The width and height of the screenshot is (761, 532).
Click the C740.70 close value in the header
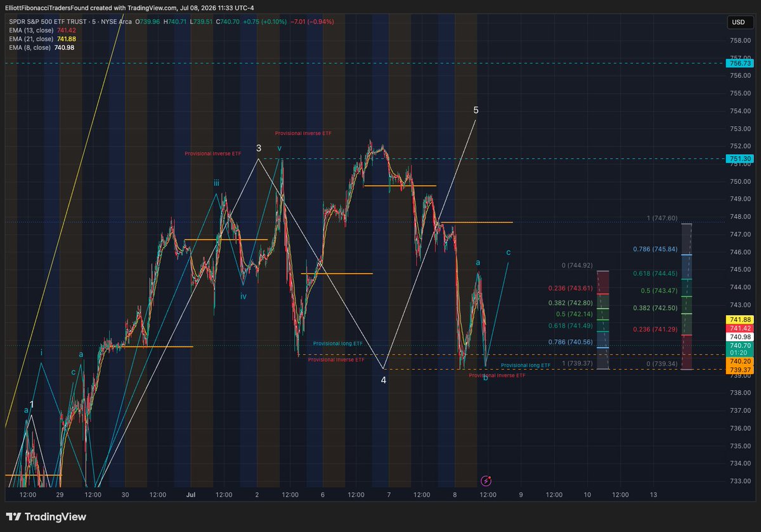pyautogui.click(x=228, y=21)
